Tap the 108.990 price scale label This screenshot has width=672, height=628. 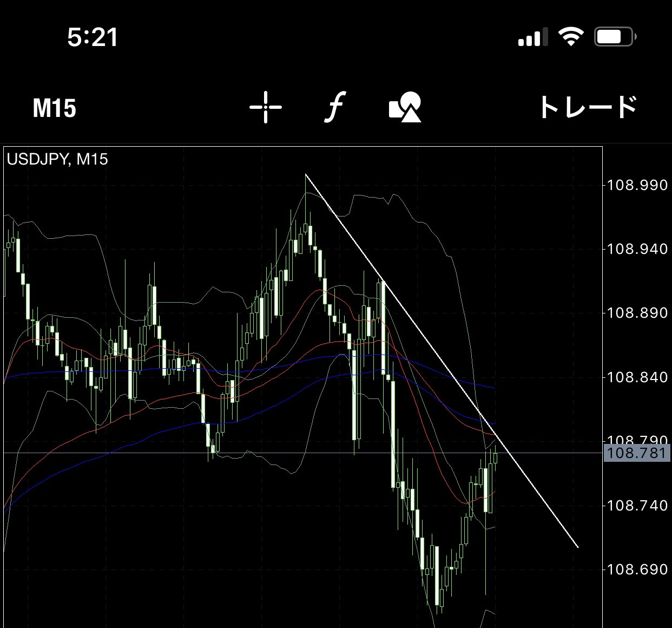637,185
